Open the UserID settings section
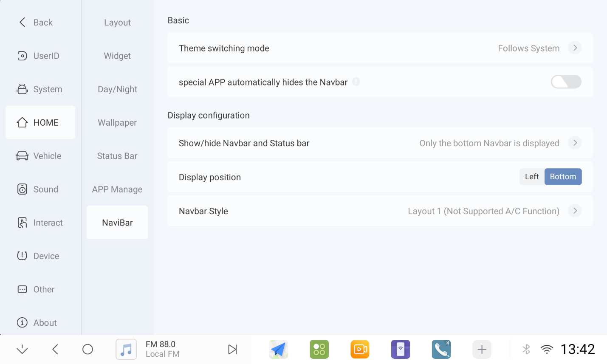Screen dimensions: 607x364 40,56
